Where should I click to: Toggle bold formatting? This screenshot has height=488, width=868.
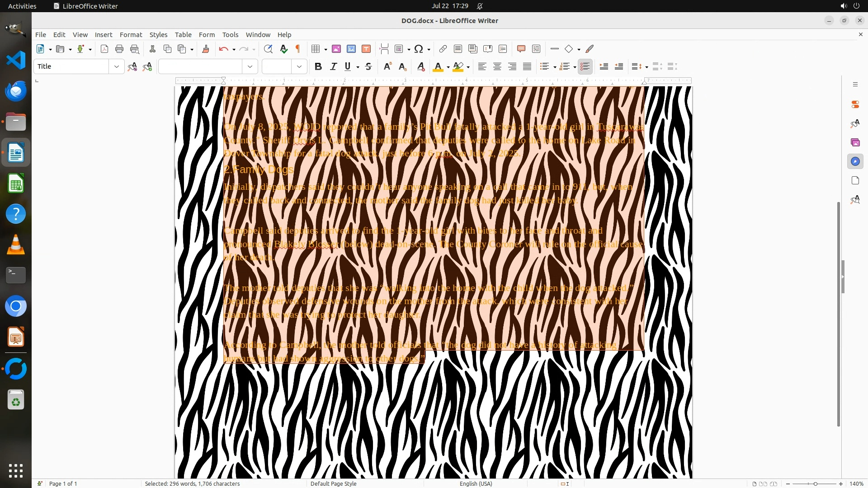(318, 66)
